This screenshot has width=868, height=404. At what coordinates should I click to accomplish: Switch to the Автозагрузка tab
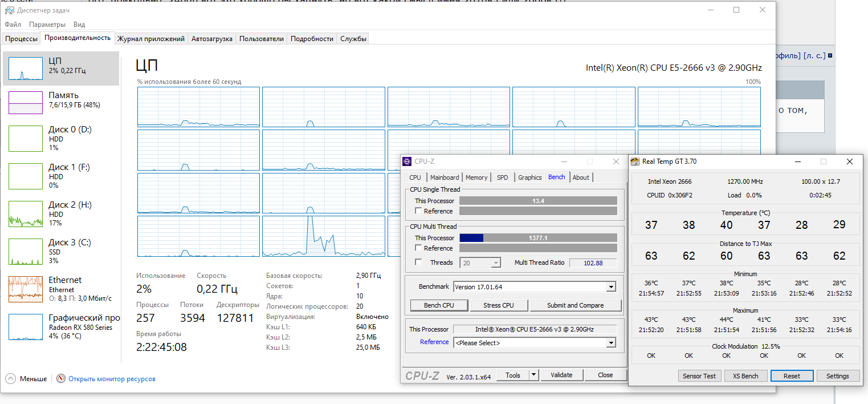click(212, 39)
